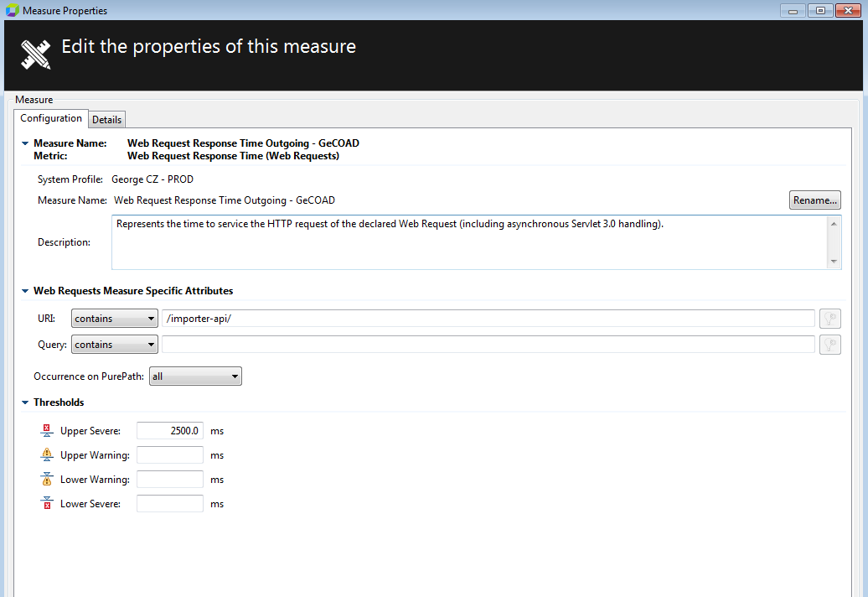The height and width of the screenshot is (597, 868).
Task: Click the Upper Severe value field
Action: (x=169, y=430)
